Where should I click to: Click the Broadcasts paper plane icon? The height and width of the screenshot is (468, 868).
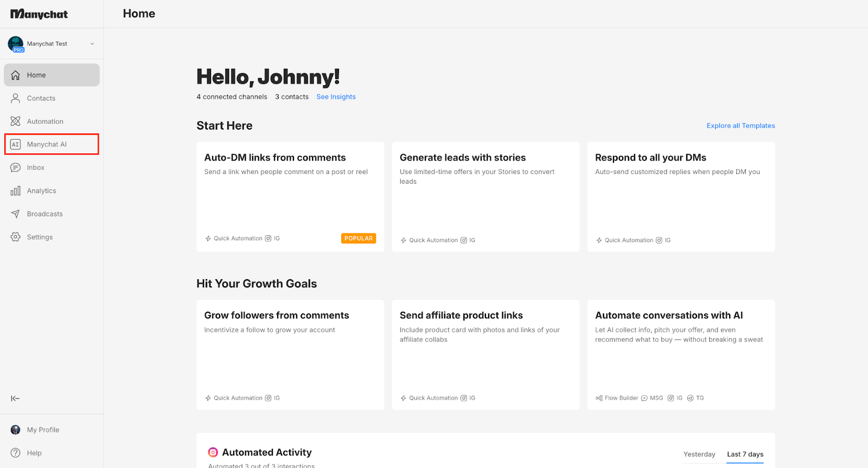coord(16,214)
